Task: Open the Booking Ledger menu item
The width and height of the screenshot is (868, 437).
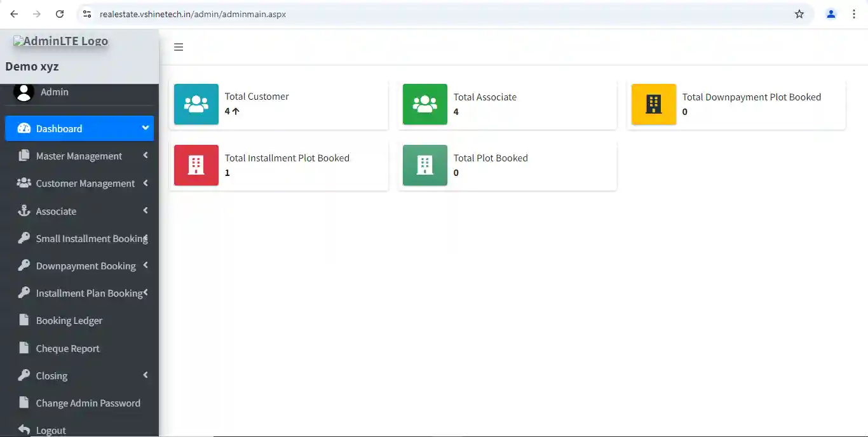Action: (x=69, y=321)
